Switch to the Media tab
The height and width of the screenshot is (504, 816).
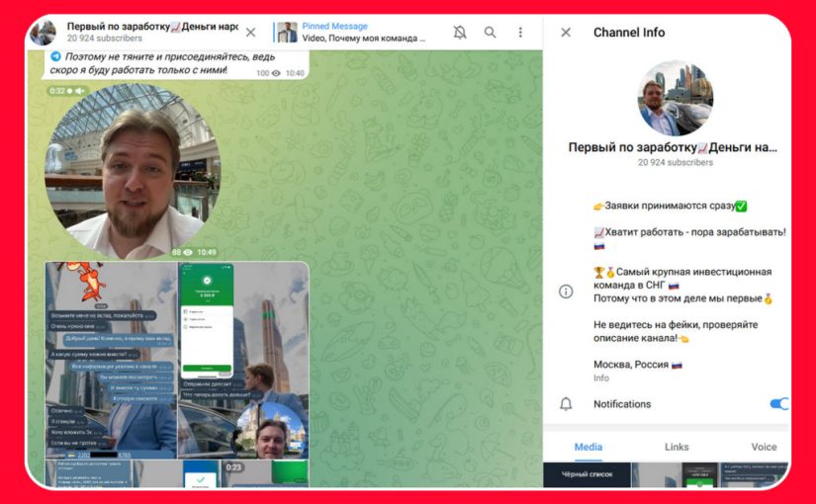coord(589,447)
